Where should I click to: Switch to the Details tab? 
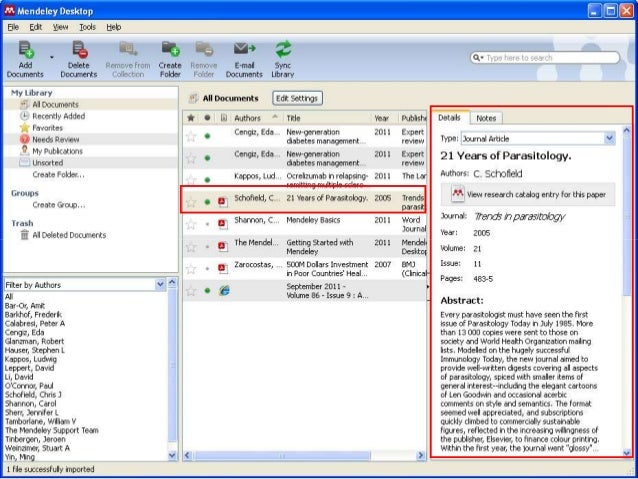point(450,118)
